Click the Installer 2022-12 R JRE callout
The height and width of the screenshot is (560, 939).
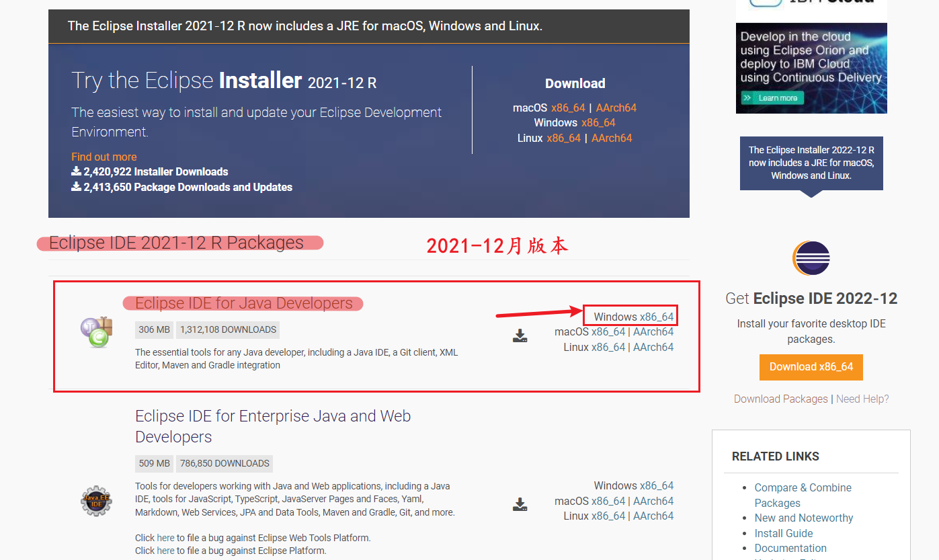tap(811, 163)
